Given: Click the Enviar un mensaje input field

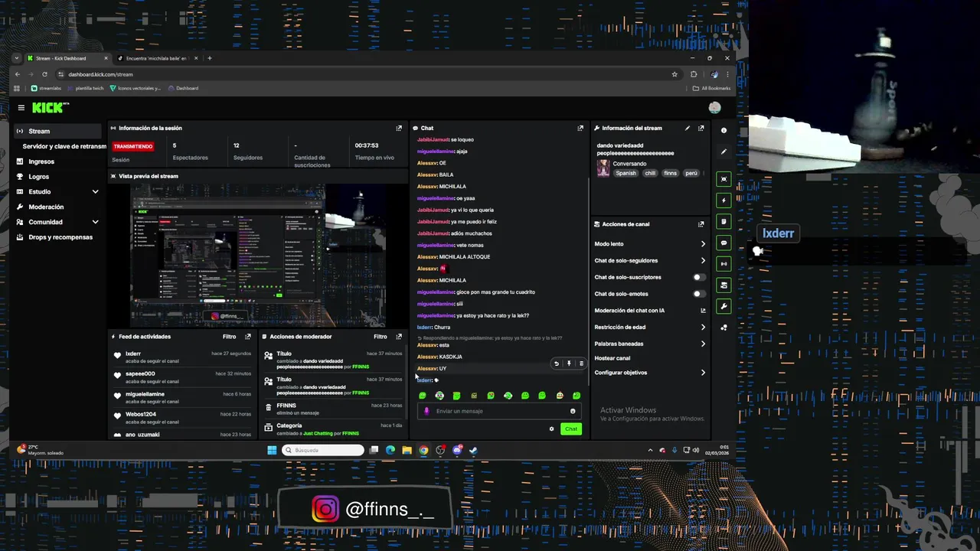Looking at the screenshot, I should 499,411.
